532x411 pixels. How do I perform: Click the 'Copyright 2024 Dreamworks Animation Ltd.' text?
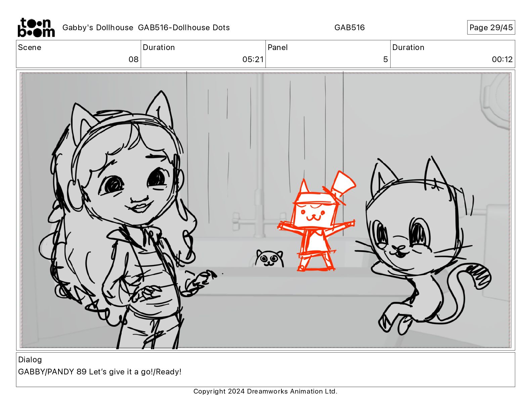pyautogui.click(x=265, y=391)
